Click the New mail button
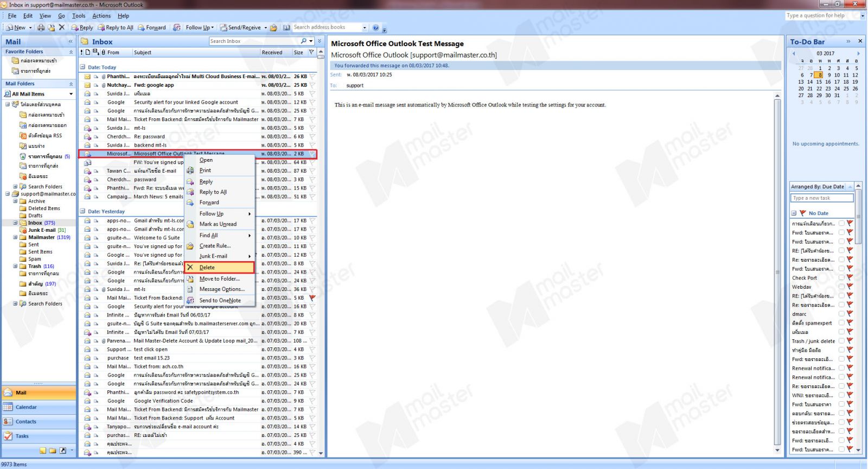Image resolution: width=868 pixels, height=469 pixels. (x=16, y=28)
